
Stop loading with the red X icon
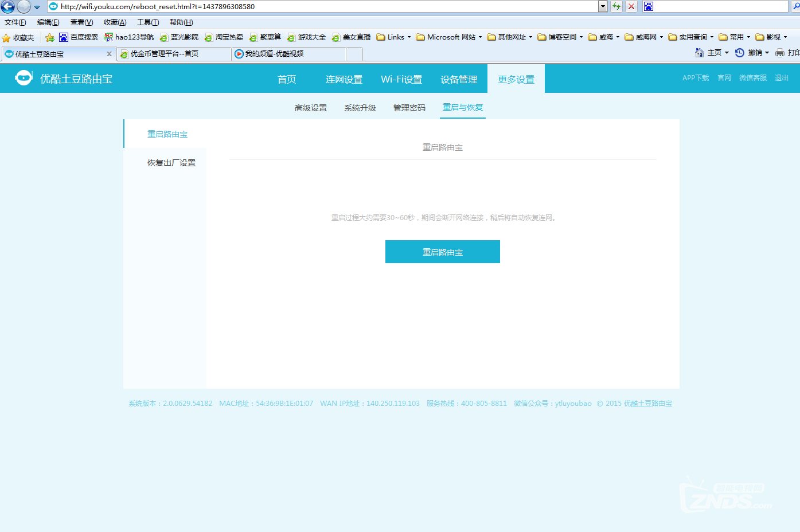tap(631, 6)
